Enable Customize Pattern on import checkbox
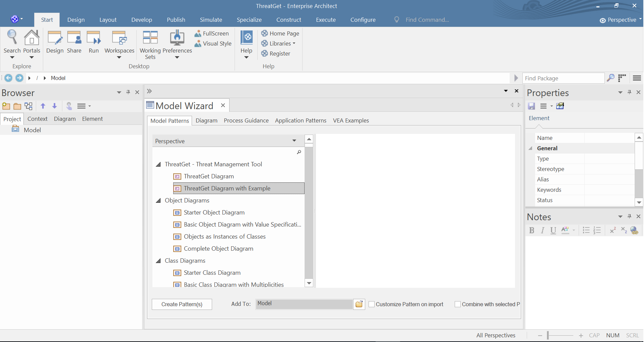The image size is (644, 342). pyautogui.click(x=372, y=304)
